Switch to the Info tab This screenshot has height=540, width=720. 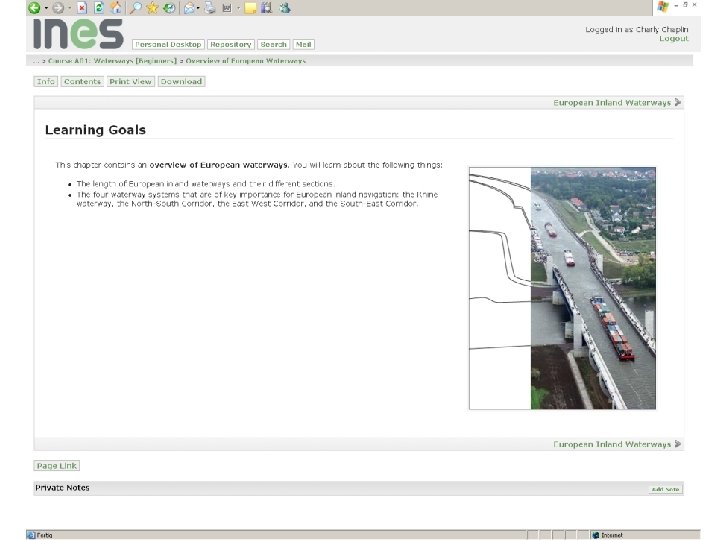[45, 81]
